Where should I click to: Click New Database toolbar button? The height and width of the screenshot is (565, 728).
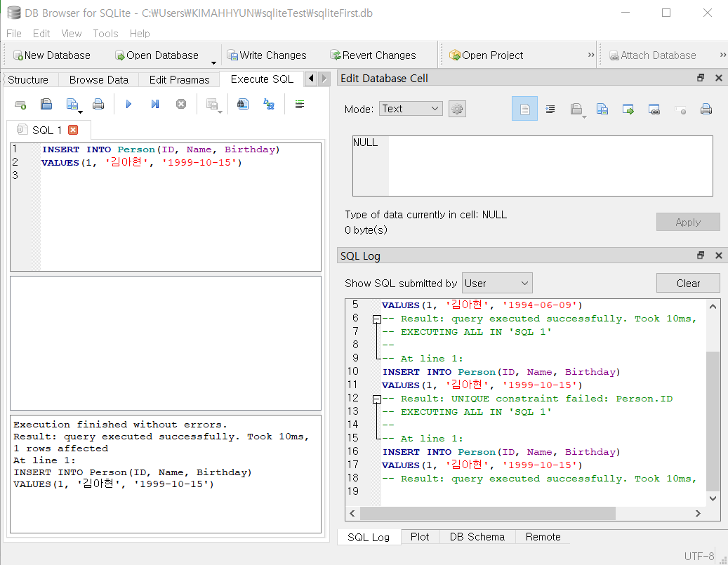pyautogui.click(x=51, y=55)
